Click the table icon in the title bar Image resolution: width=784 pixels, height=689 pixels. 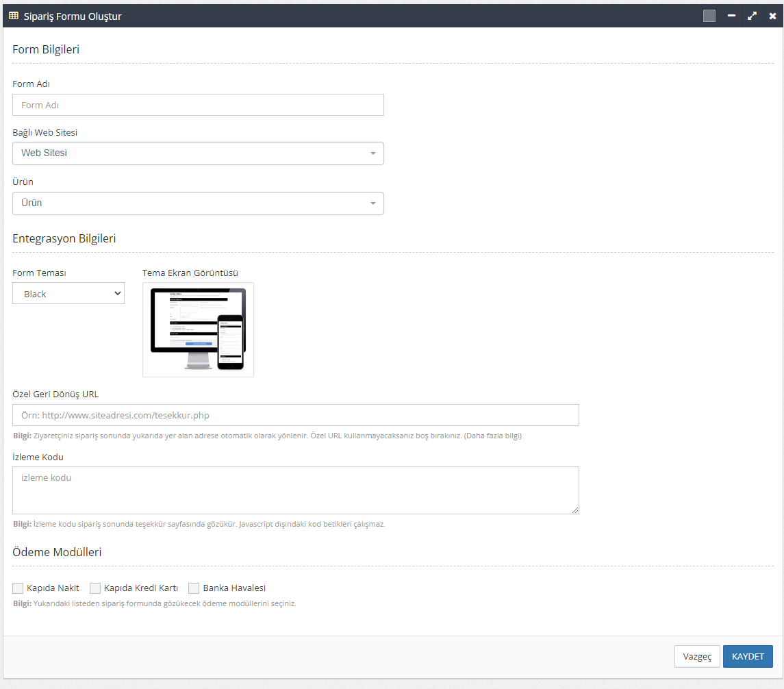pyautogui.click(x=14, y=16)
